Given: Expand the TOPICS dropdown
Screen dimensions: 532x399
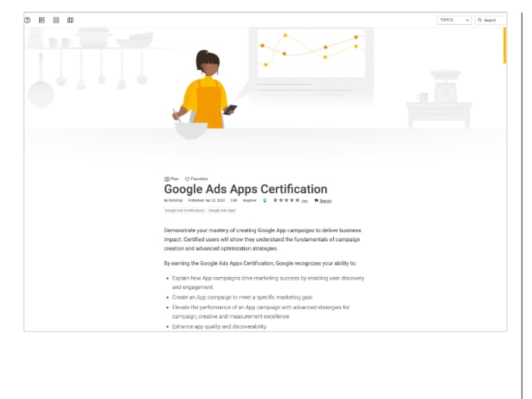Looking at the screenshot, I should click(454, 20).
